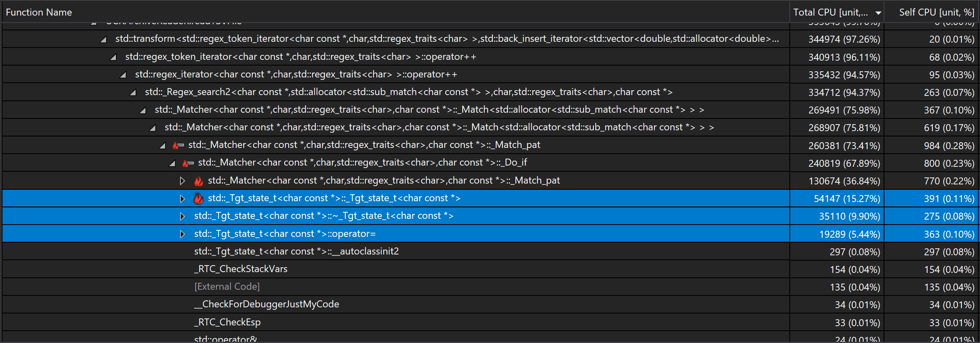This screenshot has width=980, height=343.
Task: Click the sort arrow in the Total CPU header
Action: click(878, 13)
